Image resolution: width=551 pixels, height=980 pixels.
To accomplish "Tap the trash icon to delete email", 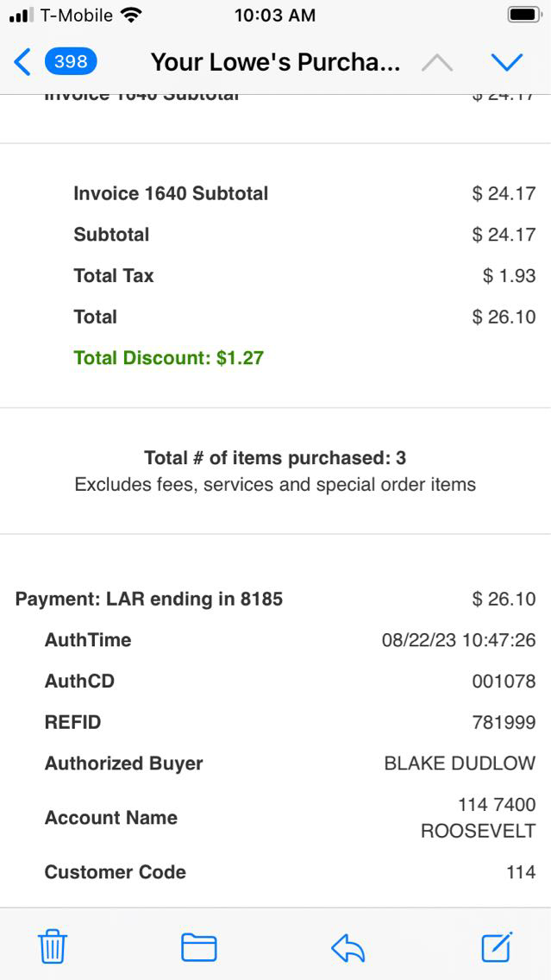I will coord(53,947).
